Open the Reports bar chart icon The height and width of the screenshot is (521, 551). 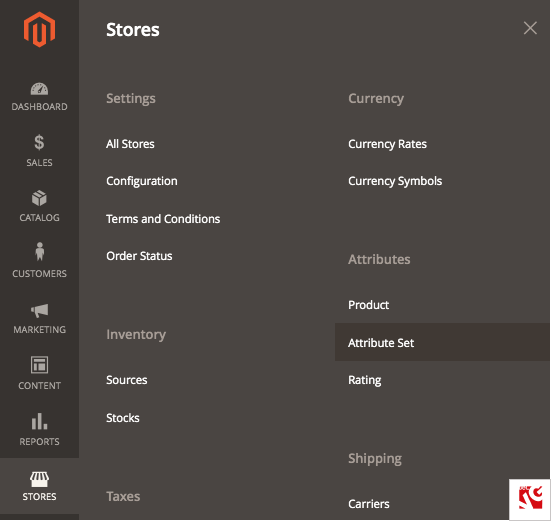tap(39, 421)
